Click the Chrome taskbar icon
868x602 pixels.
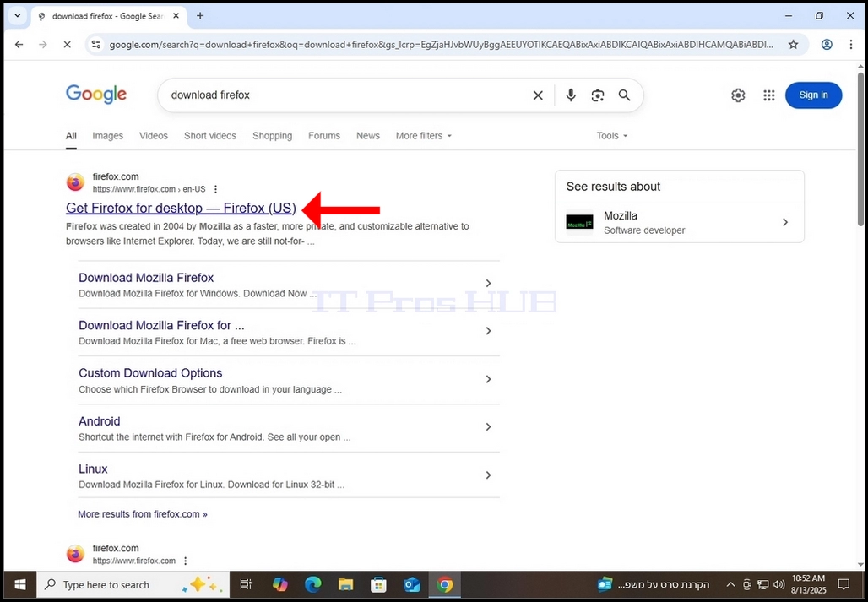click(444, 585)
